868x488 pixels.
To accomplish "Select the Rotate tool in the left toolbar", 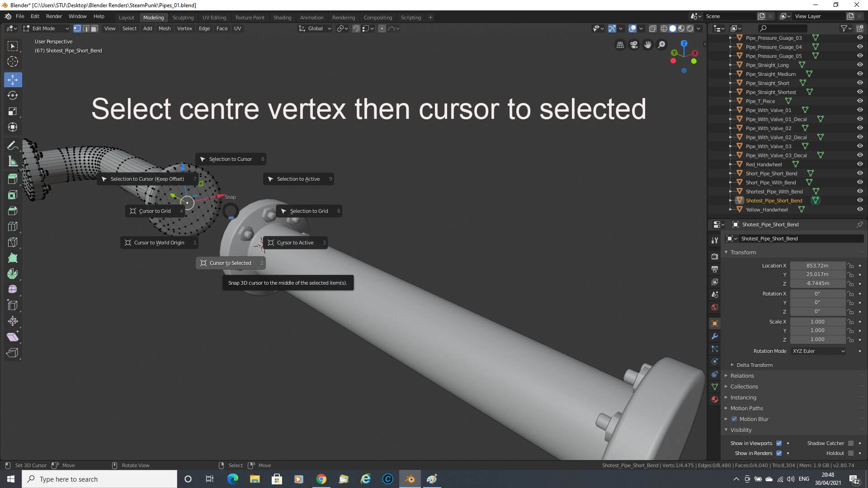I will (13, 95).
